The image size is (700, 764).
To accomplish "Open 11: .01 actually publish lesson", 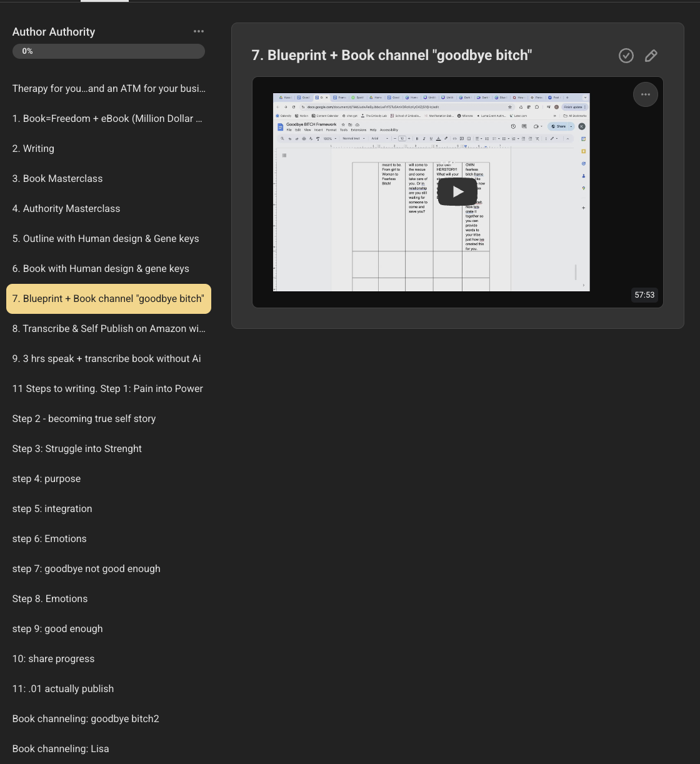I will click(x=109, y=689).
